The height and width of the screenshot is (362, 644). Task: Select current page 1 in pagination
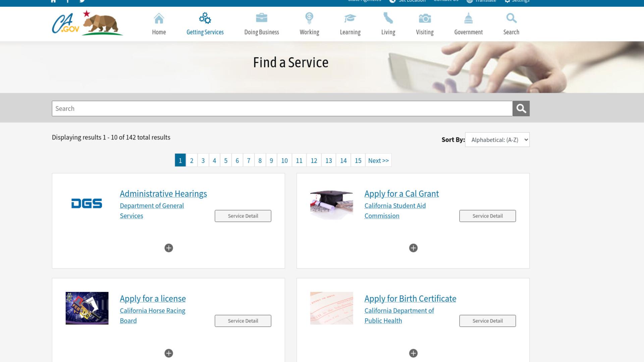click(x=180, y=161)
